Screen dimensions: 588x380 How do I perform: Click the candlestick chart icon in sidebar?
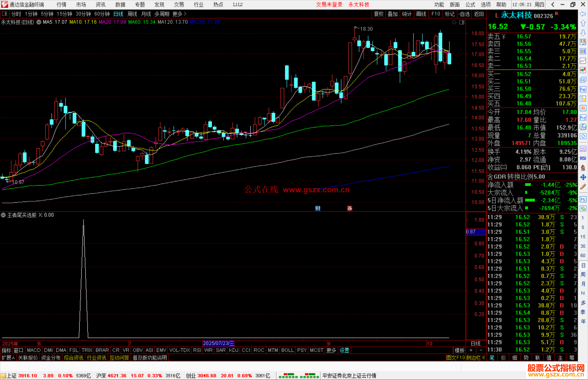coord(583,70)
